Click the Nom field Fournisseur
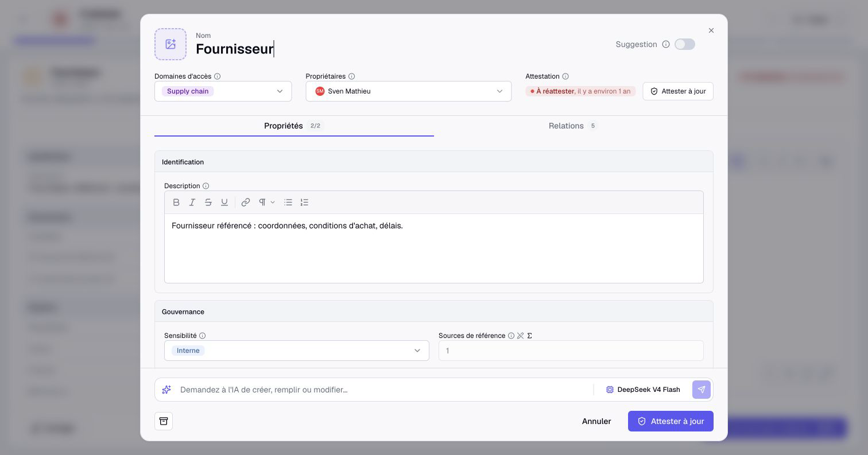The image size is (868, 455). [x=235, y=49]
